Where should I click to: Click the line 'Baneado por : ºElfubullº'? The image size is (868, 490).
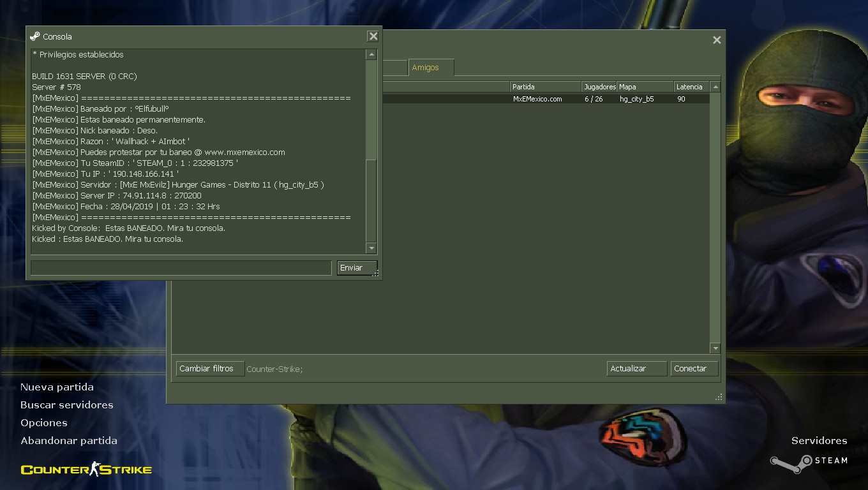coord(100,109)
